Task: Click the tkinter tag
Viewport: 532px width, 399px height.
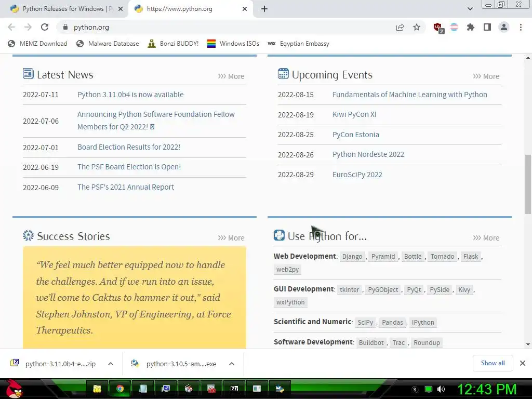Action: (x=349, y=290)
